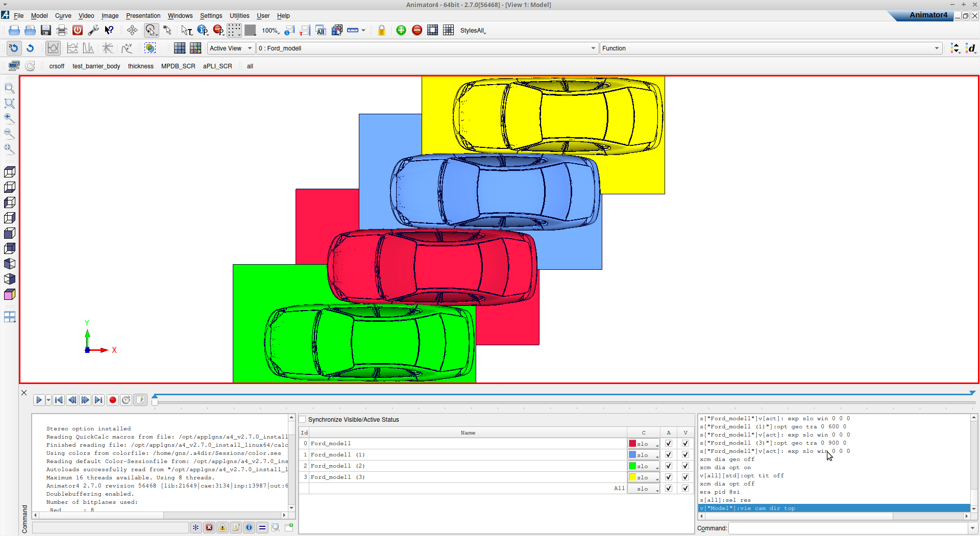Toggle the A checkbox for Ford_modell row 0
The height and width of the screenshot is (536, 980).
point(669,444)
